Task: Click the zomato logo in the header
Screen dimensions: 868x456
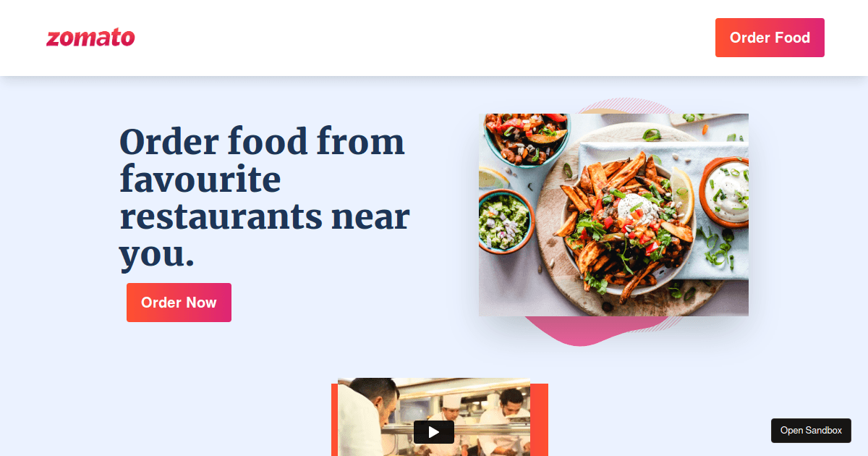Action: [90, 38]
